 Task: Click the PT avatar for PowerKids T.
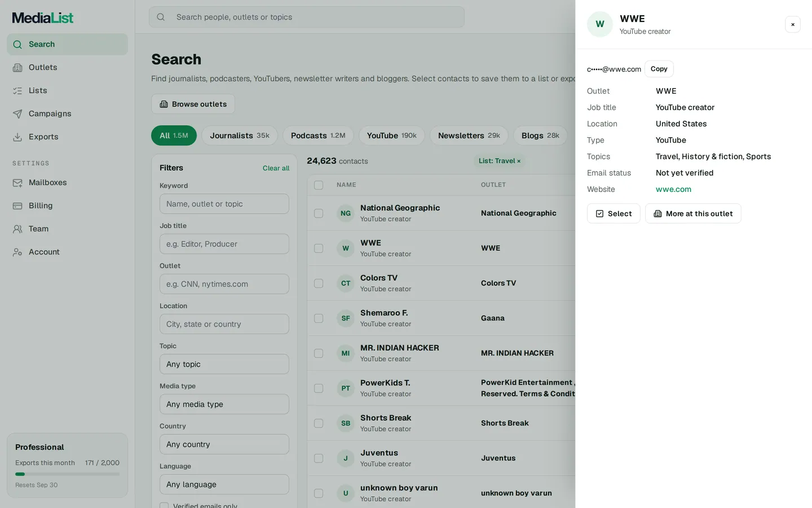346,388
